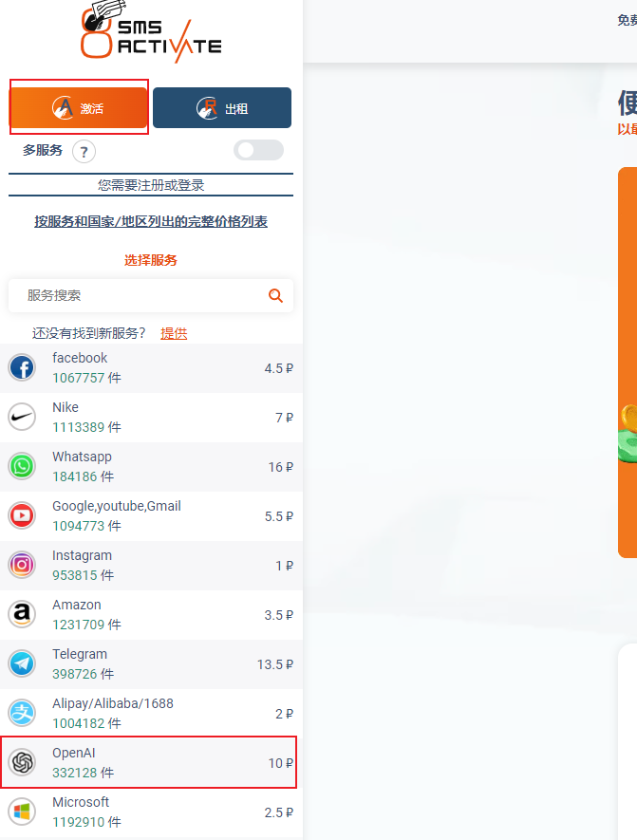Click Microsoft quantity 1192910 件
The height and width of the screenshot is (840, 637).
coord(86,821)
